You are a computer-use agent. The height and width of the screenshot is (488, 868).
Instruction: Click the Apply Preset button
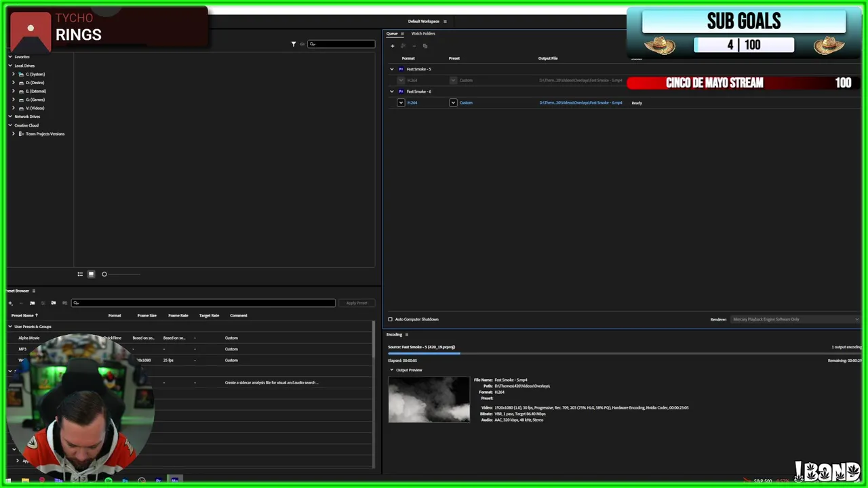(x=357, y=303)
